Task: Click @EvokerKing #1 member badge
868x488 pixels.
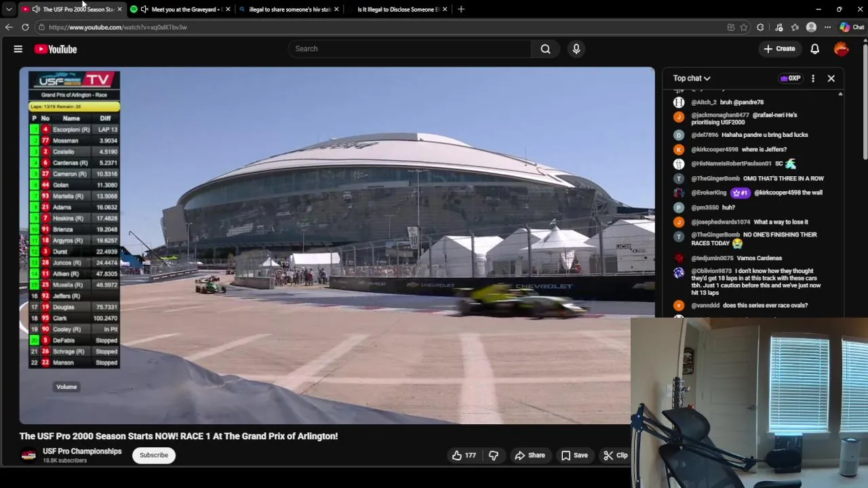Action: 740,193
